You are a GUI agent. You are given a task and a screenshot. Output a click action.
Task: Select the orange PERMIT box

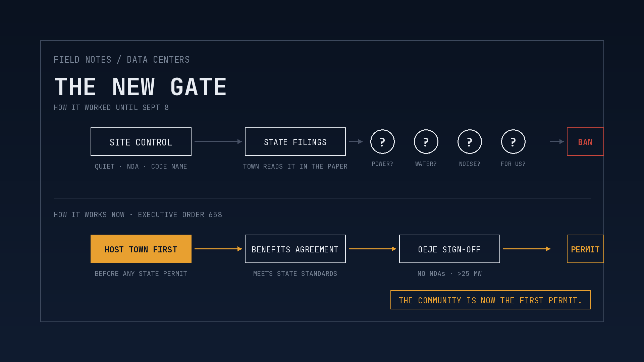[x=585, y=249]
